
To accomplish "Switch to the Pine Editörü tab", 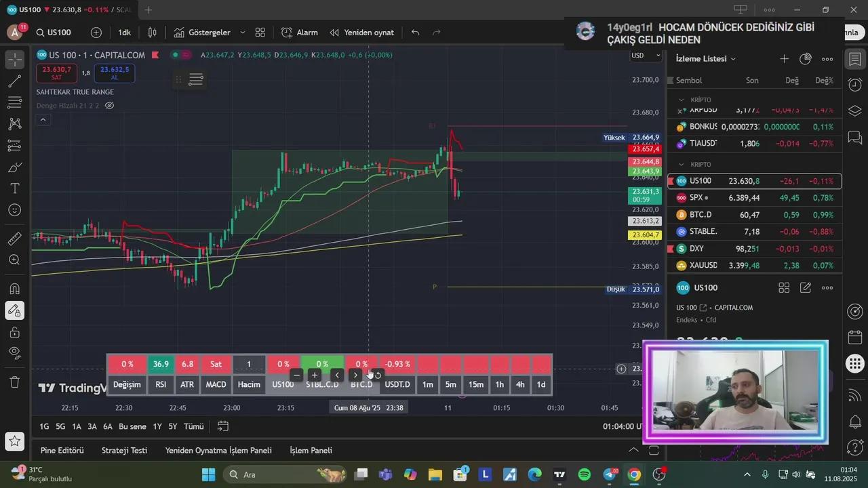I will tap(62, 450).
